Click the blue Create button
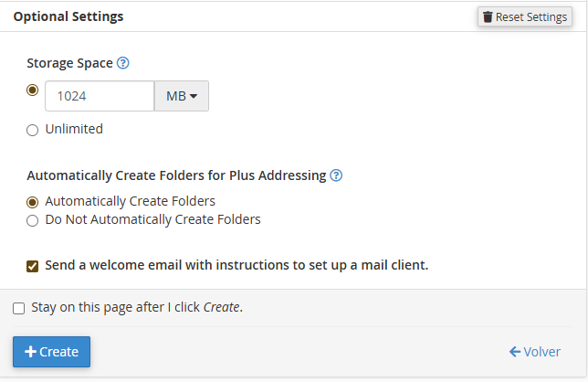The height and width of the screenshot is (382, 588). coord(51,352)
